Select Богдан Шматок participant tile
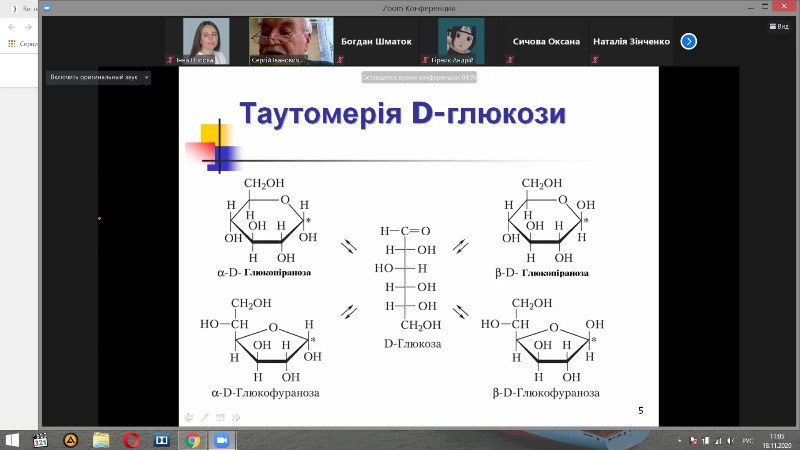 pos(376,41)
